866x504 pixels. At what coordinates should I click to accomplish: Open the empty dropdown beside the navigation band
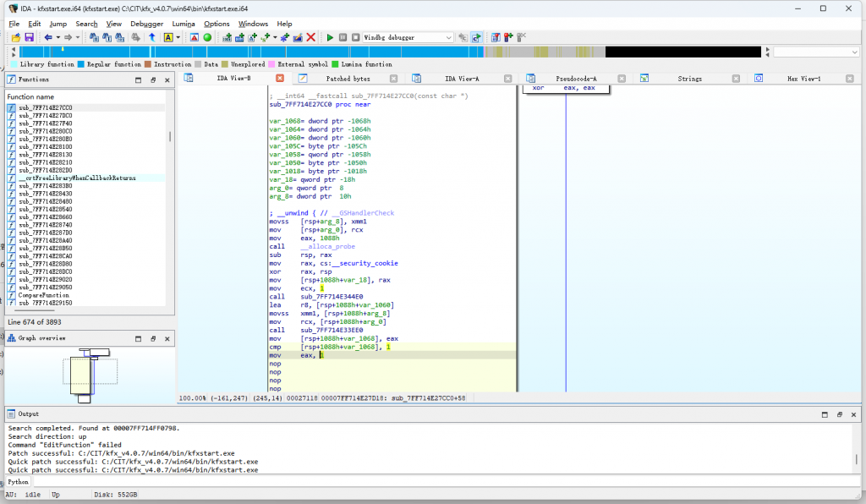click(x=852, y=52)
